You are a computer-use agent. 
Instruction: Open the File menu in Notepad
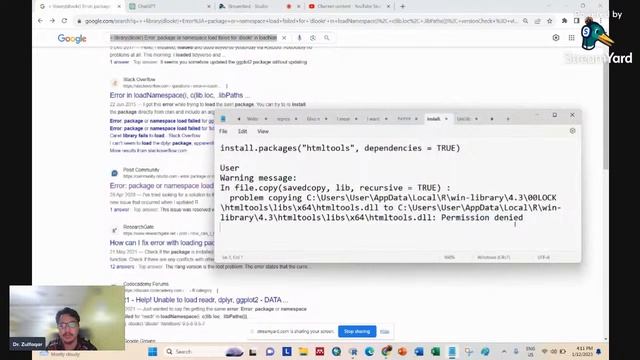[223, 131]
